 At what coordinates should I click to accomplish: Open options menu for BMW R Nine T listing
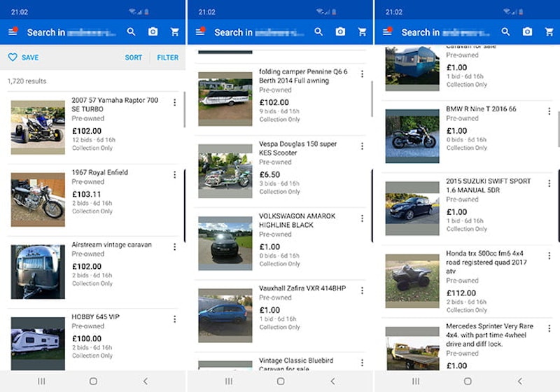coord(549,111)
